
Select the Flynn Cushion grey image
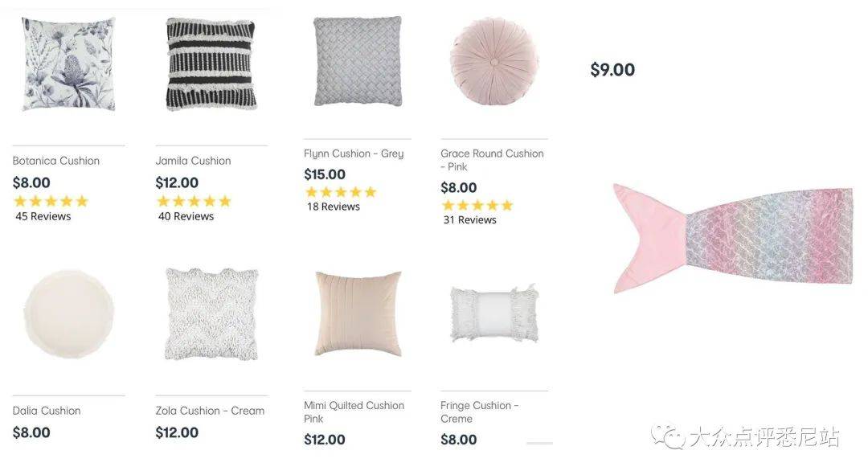pos(358,61)
